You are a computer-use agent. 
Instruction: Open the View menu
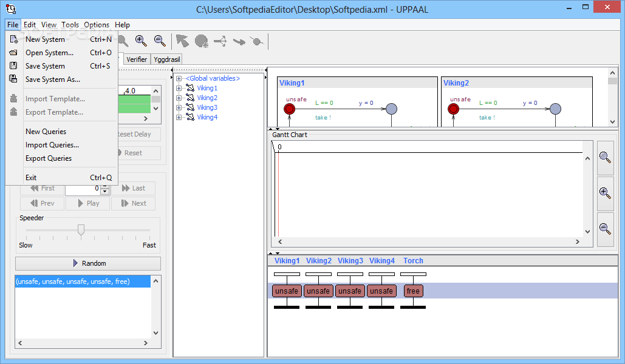click(x=49, y=25)
